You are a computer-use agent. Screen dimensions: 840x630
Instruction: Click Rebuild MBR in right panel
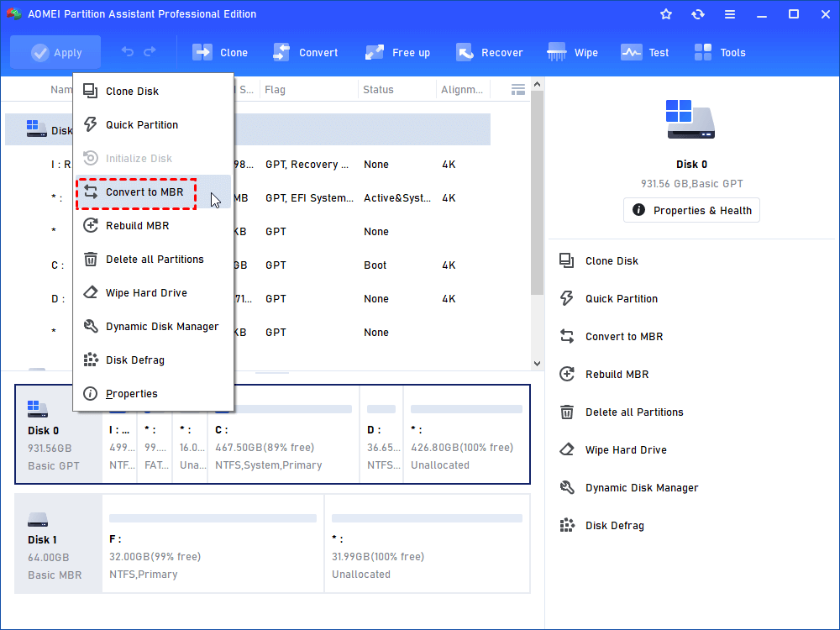[x=617, y=375]
